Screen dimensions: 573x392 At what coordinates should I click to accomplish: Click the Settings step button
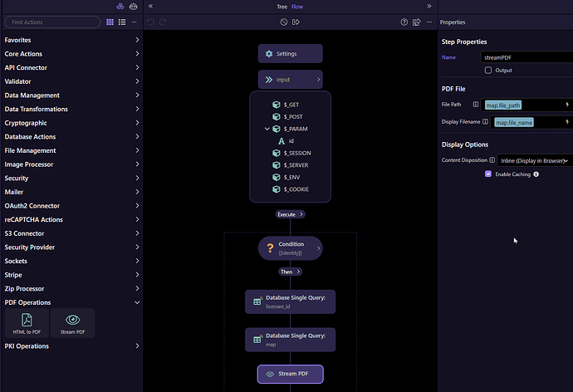click(x=290, y=54)
